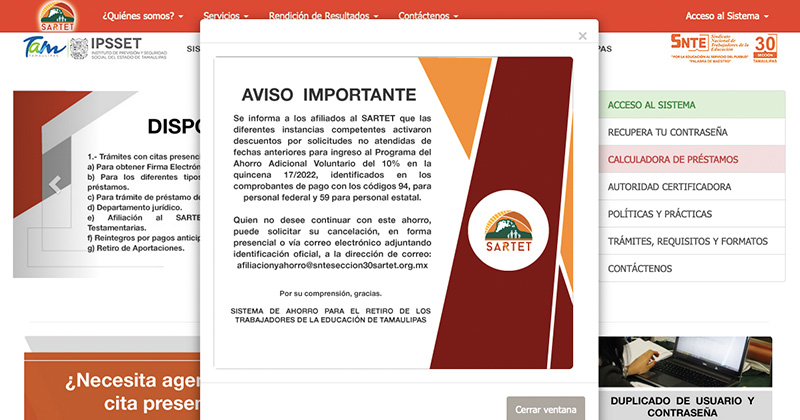Click the AVISO IMPORTANTE notice image
This screenshot has height=420, width=800.
pos(395,212)
